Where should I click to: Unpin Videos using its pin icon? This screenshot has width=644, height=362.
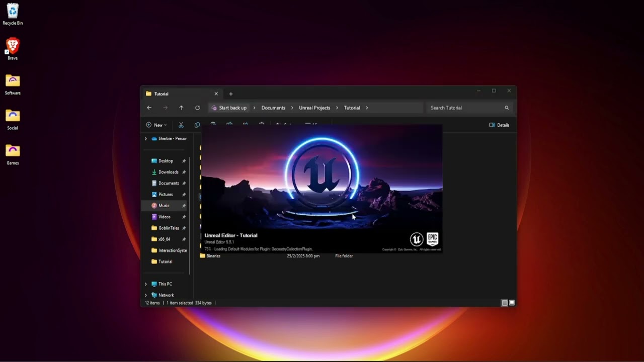[184, 217]
